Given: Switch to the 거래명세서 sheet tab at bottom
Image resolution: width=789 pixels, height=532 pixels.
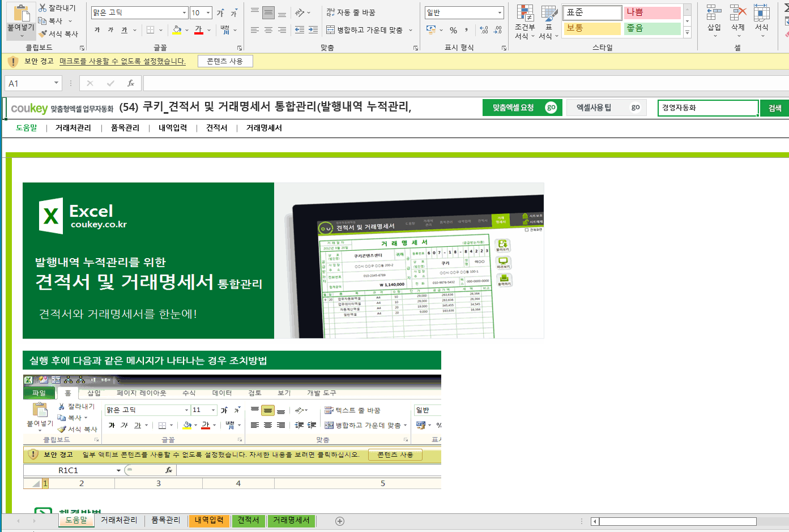Looking at the screenshot, I should (x=291, y=521).
